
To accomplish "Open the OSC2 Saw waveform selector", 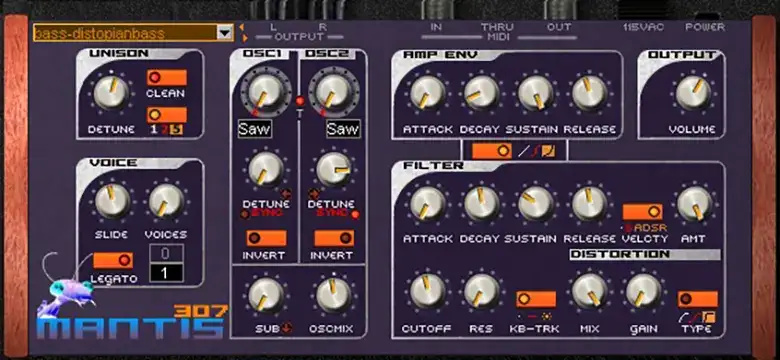I will tap(343, 129).
